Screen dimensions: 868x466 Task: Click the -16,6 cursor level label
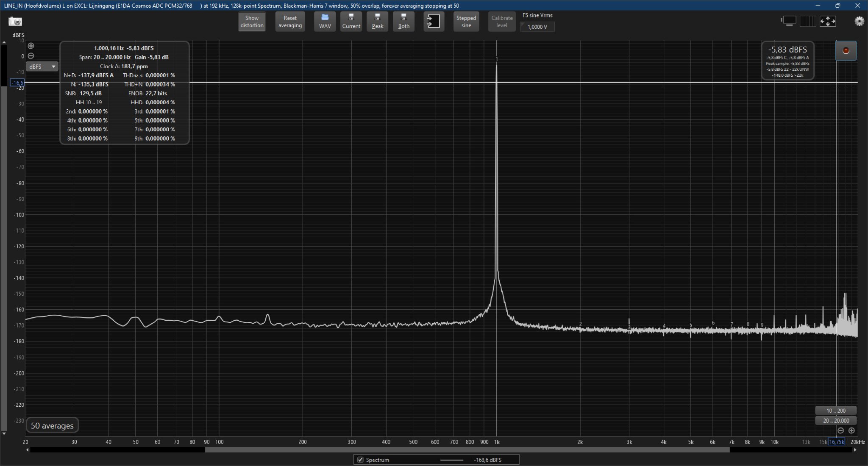coord(17,83)
